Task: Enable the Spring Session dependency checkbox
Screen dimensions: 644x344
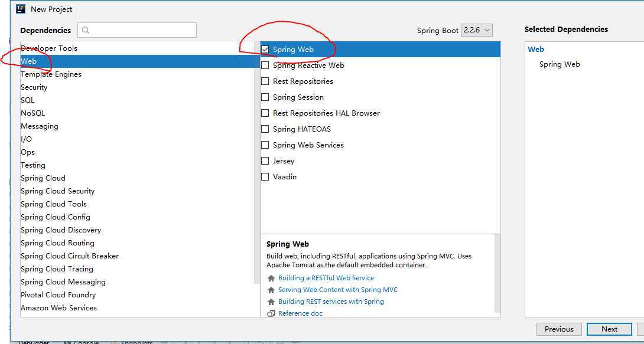Action: pos(265,97)
